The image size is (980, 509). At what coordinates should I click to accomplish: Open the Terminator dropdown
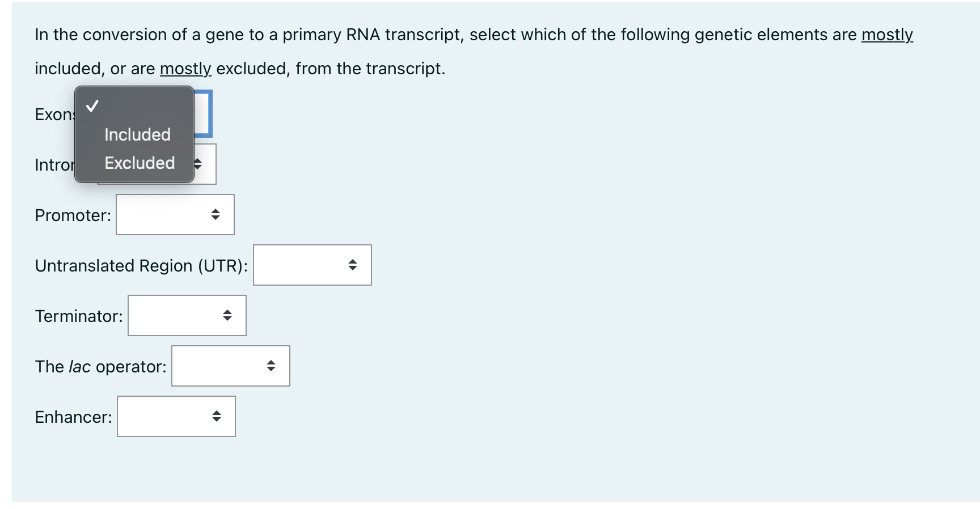[187, 316]
